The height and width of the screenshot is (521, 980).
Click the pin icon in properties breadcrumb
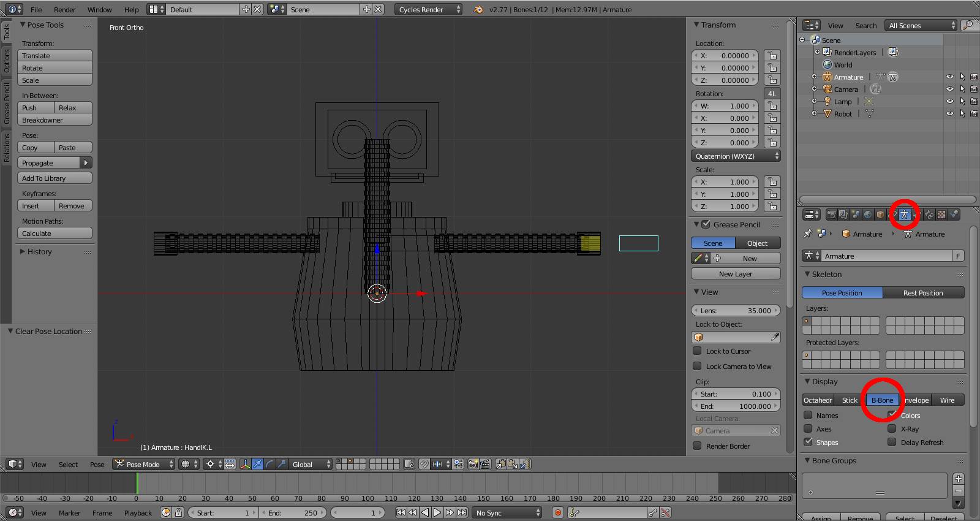[808, 234]
